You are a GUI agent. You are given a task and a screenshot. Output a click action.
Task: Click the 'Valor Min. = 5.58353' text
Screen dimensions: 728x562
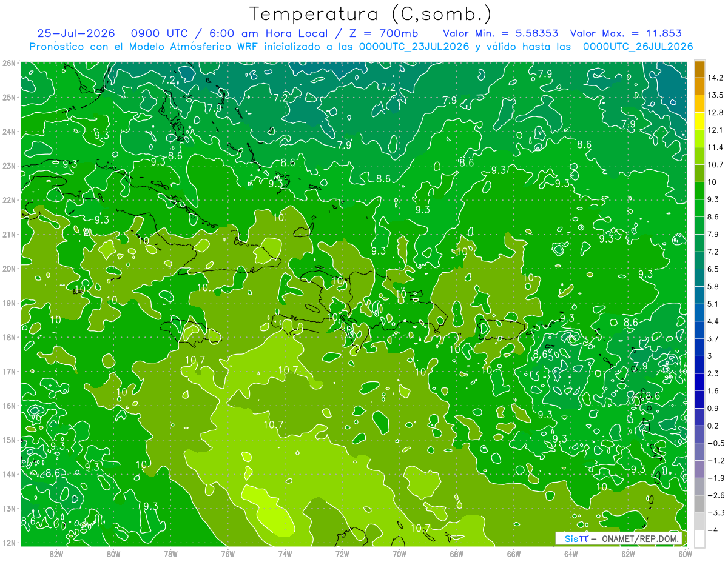tap(500, 33)
